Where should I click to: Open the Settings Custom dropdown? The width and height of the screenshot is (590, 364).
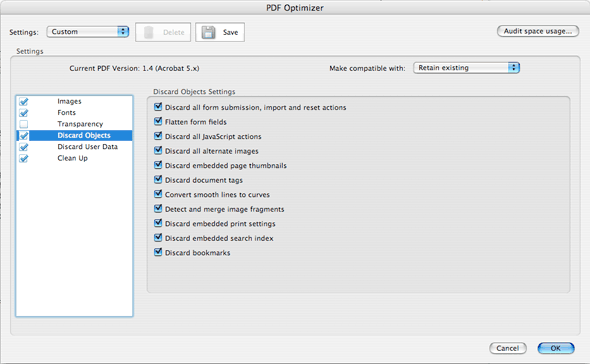[x=88, y=32]
